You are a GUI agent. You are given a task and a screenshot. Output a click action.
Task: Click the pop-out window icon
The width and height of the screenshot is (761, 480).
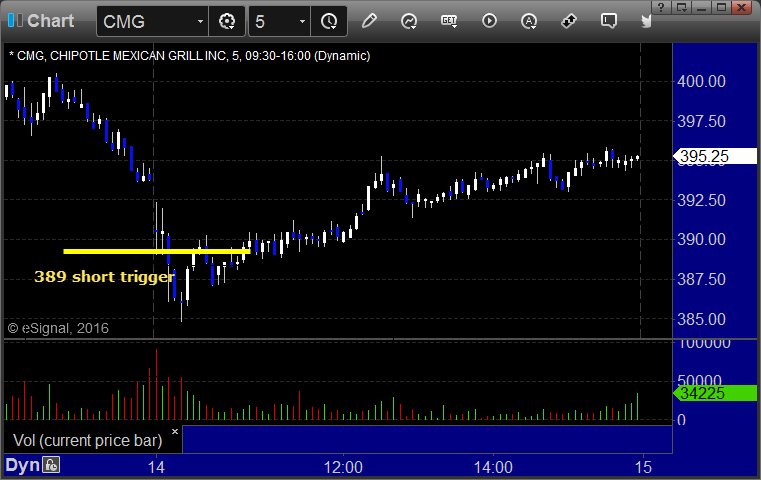pos(681,7)
